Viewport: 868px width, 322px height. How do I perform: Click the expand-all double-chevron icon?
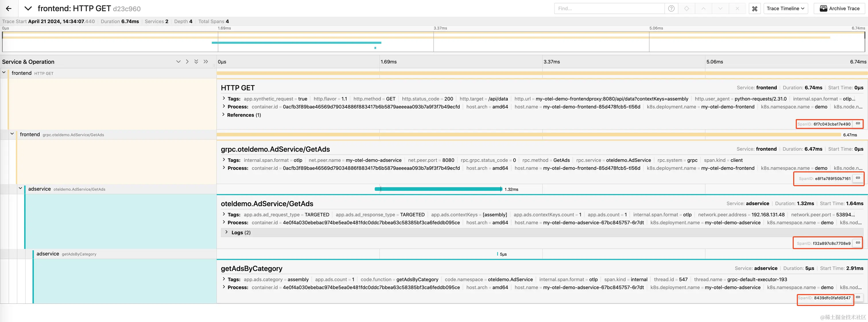(x=196, y=62)
